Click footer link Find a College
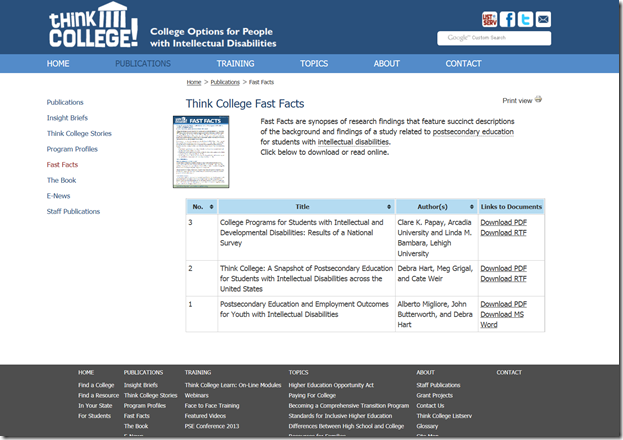The width and height of the screenshot is (623, 440). (96, 385)
